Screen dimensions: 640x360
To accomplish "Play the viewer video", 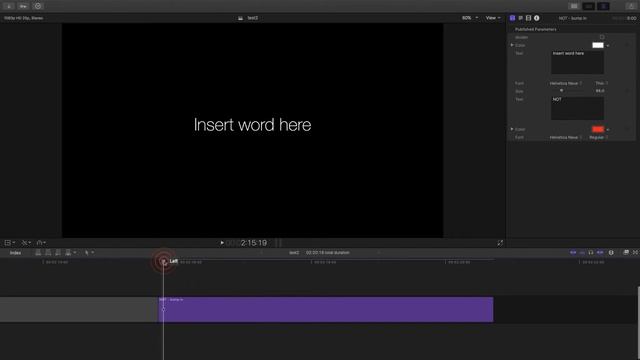I will [x=222, y=243].
